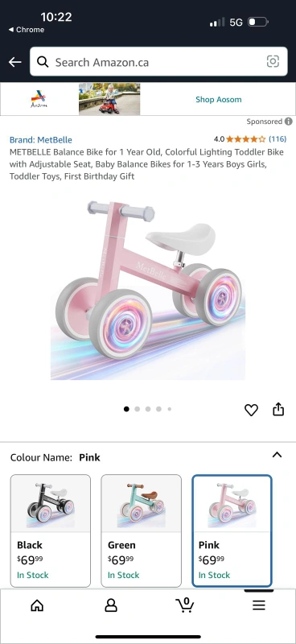Collapse the Colour Name section
The width and height of the screenshot is (296, 644).
tap(277, 455)
